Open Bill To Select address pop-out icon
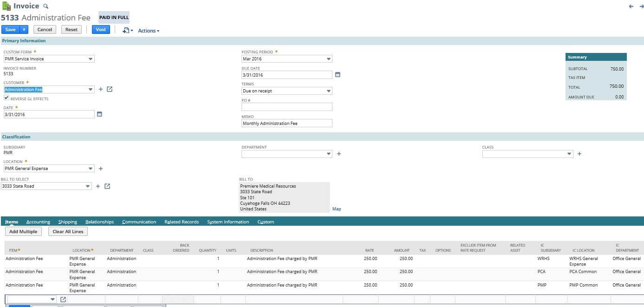 coord(107,186)
